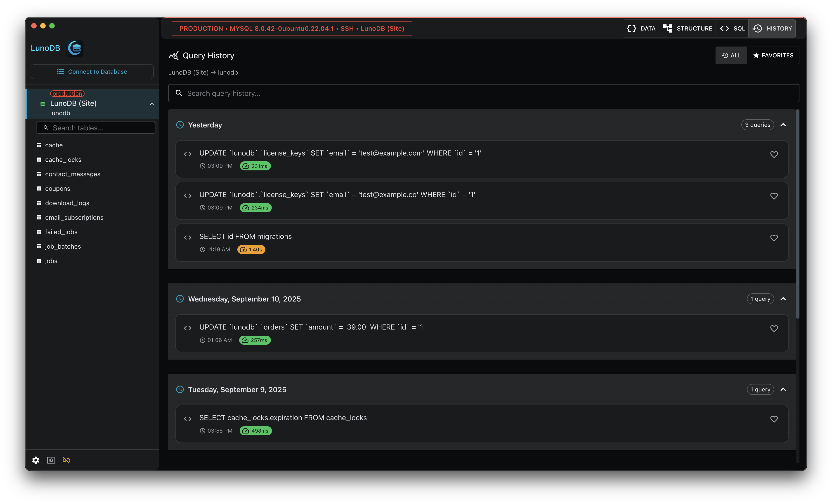Viewport: 832px width, 504px height.
Task: Click the LunoDB logo icon
Action: [x=75, y=48]
